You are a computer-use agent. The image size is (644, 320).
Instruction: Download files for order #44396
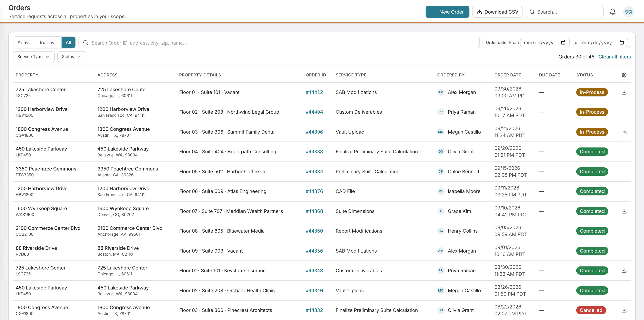point(624,132)
